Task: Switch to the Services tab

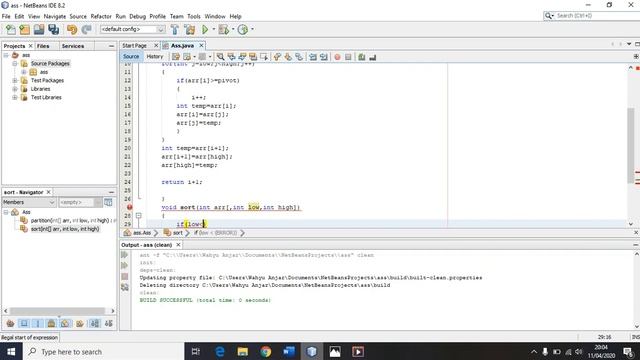Action: 73,46
